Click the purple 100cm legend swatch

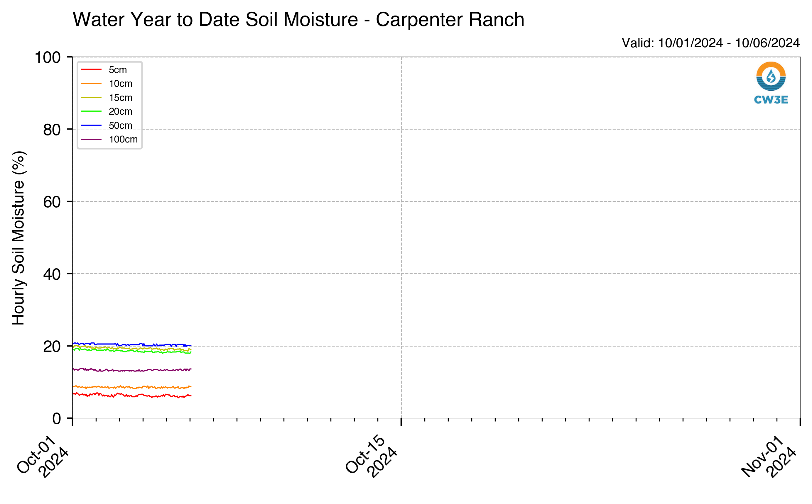(91, 139)
